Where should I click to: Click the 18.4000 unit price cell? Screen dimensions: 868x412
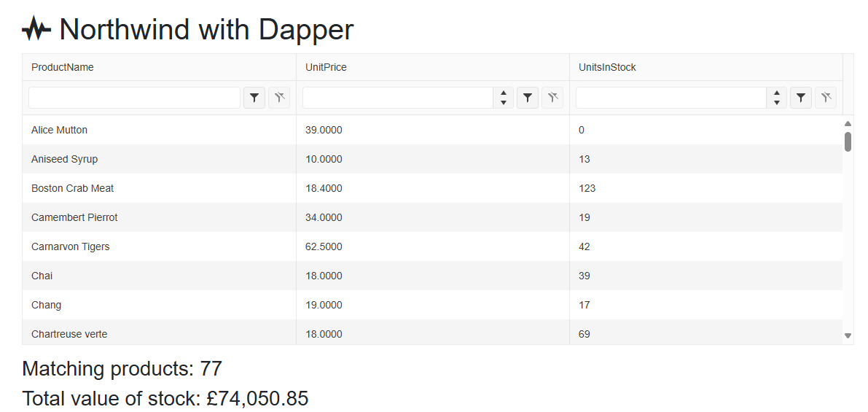(x=433, y=188)
